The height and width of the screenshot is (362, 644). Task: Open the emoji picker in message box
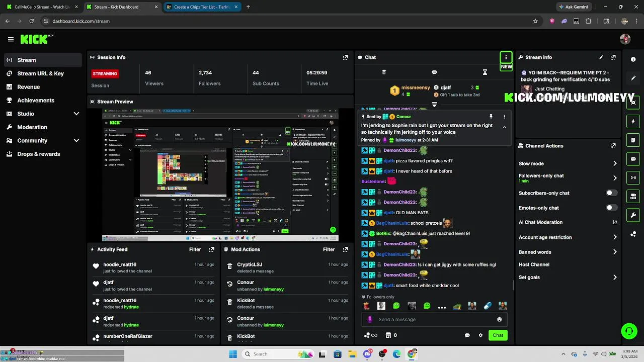pos(499,319)
